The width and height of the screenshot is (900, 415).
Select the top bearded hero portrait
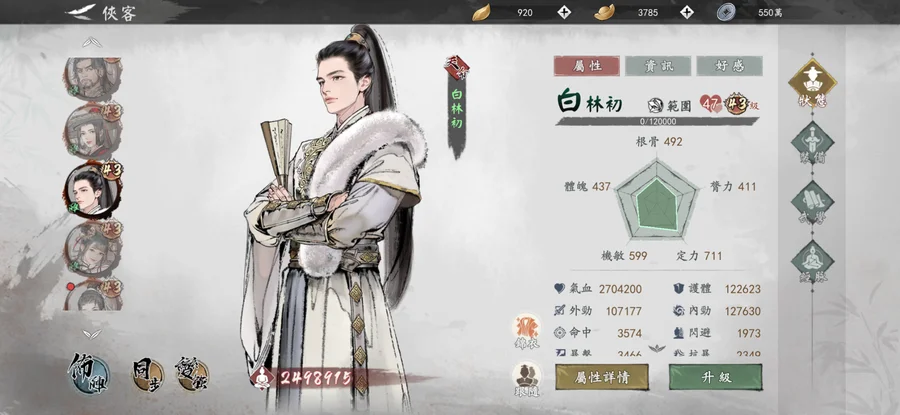92,78
